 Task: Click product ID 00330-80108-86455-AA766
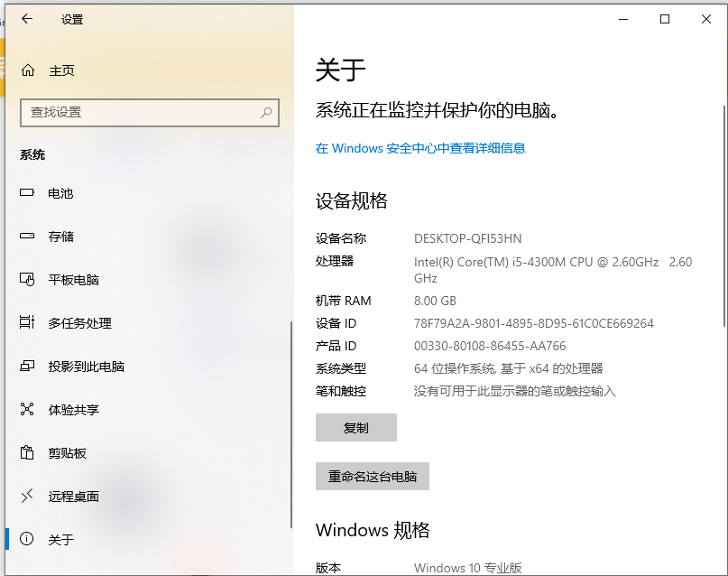490,346
